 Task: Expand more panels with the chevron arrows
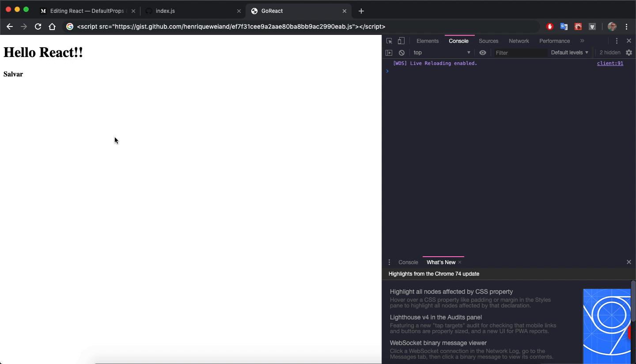[x=582, y=41]
